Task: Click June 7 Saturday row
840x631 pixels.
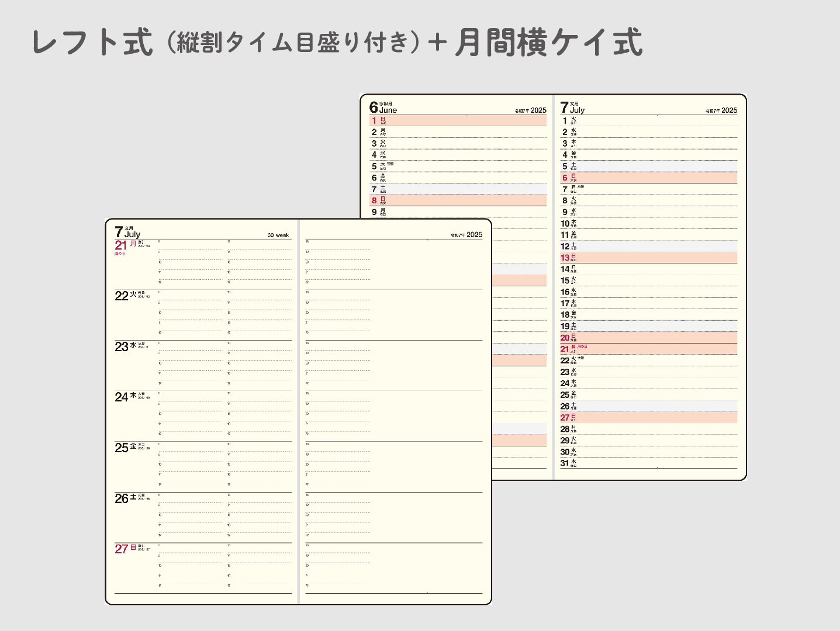Action: (x=458, y=189)
